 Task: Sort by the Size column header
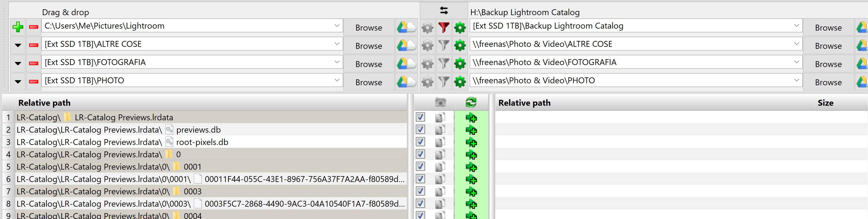(x=825, y=103)
